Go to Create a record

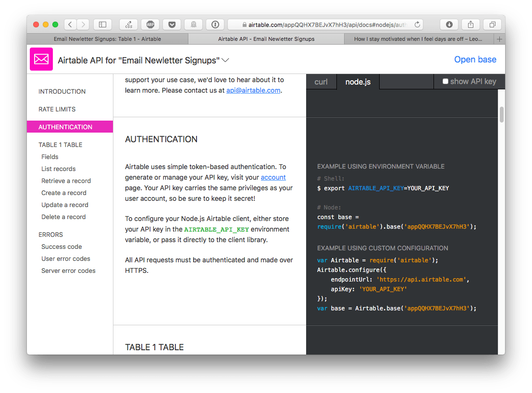click(x=64, y=193)
